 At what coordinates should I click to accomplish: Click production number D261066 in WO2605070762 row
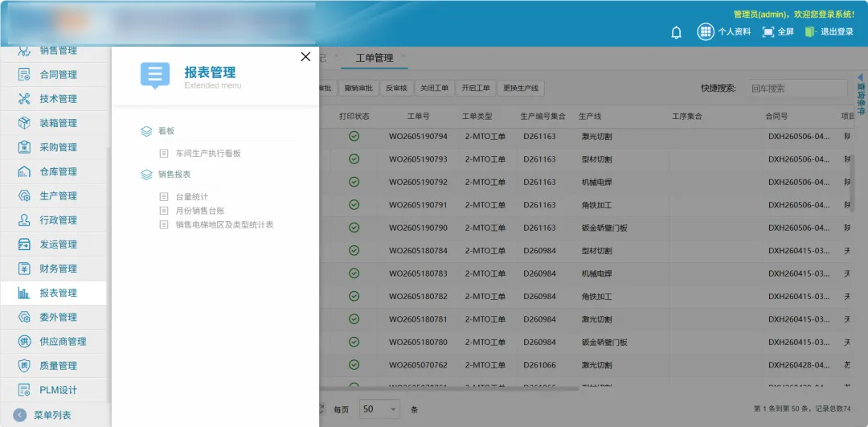(x=540, y=365)
